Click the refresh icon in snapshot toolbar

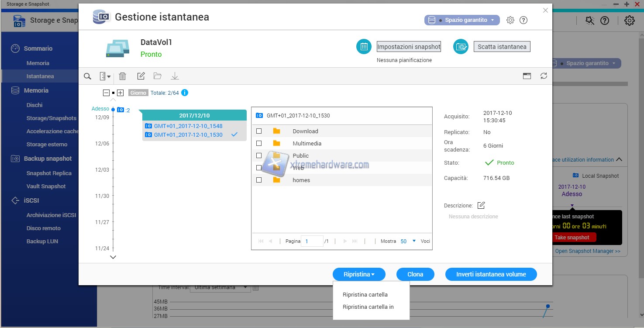click(544, 76)
